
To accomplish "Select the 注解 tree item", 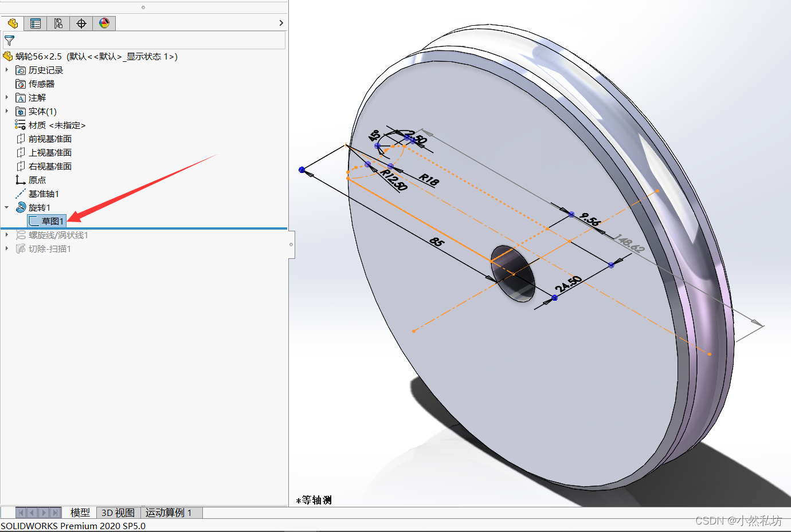I will pos(37,97).
